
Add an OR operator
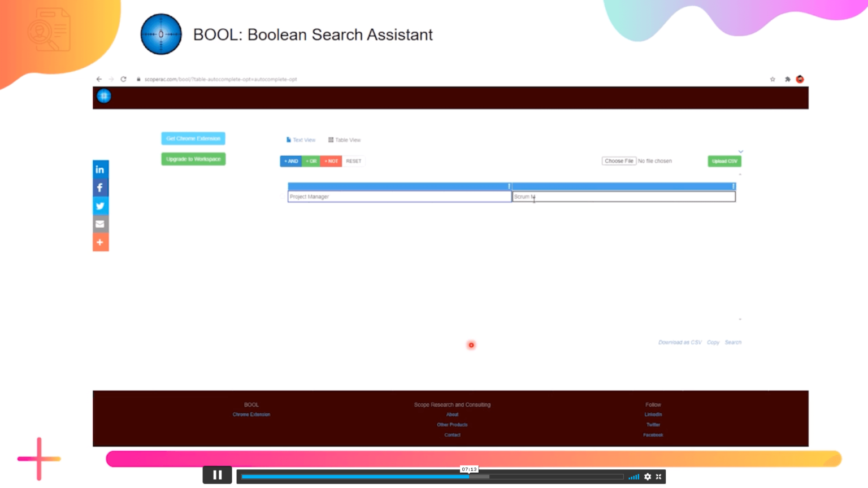point(311,161)
